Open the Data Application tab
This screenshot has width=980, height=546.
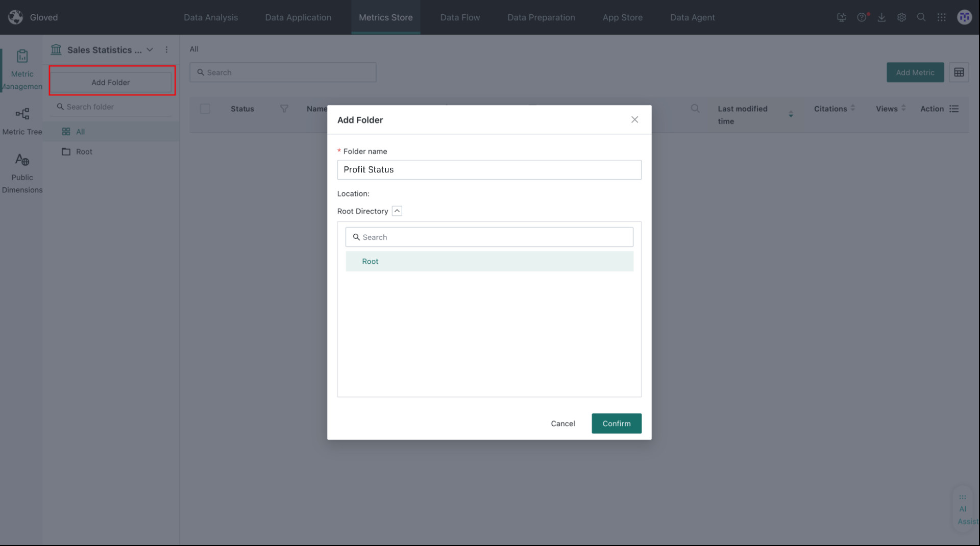(x=298, y=17)
